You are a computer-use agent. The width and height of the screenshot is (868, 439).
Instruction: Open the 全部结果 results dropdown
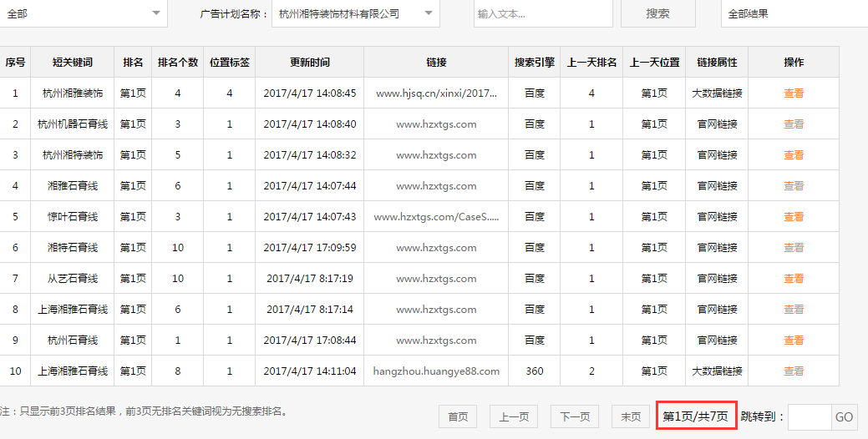[x=794, y=14]
